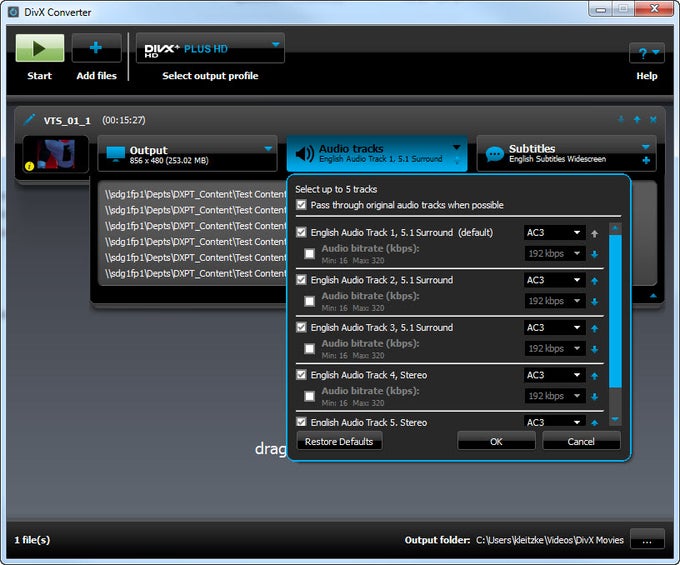Uncheck English Audio Track 4, Stereo
The image size is (680, 565).
pos(301,375)
